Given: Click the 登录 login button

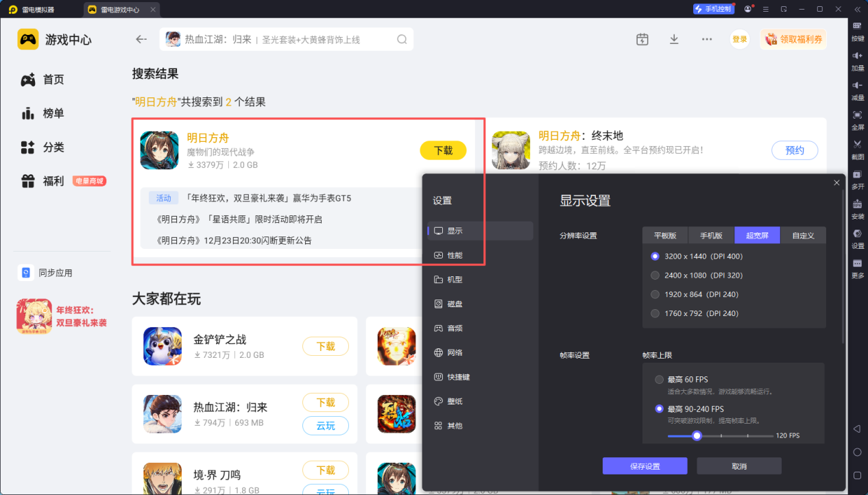Looking at the screenshot, I should (x=739, y=39).
